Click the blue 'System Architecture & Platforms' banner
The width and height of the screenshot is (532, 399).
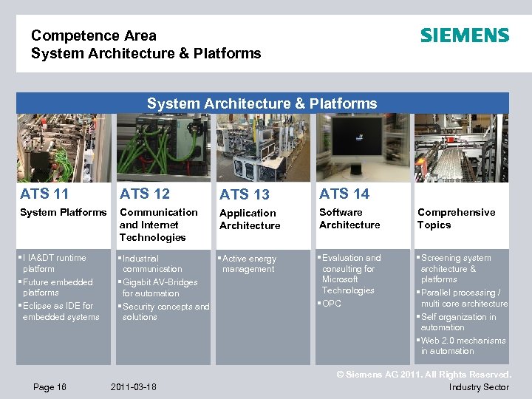[262, 103]
